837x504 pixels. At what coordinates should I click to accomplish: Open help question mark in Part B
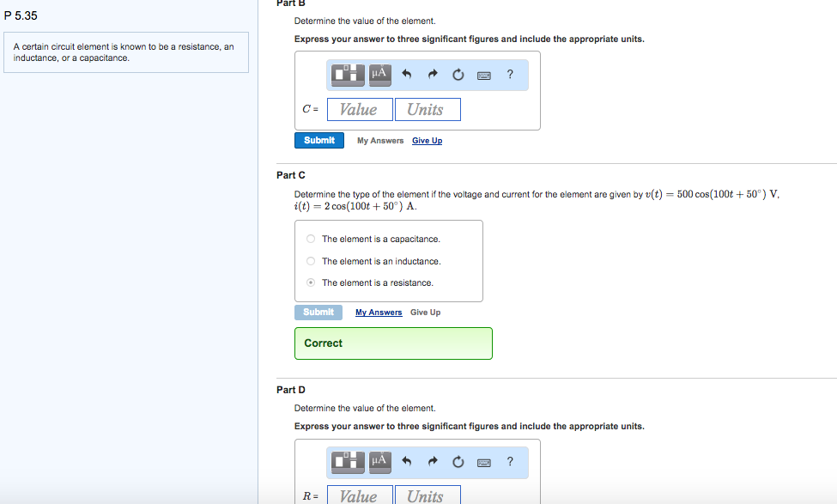(x=510, y=75)
